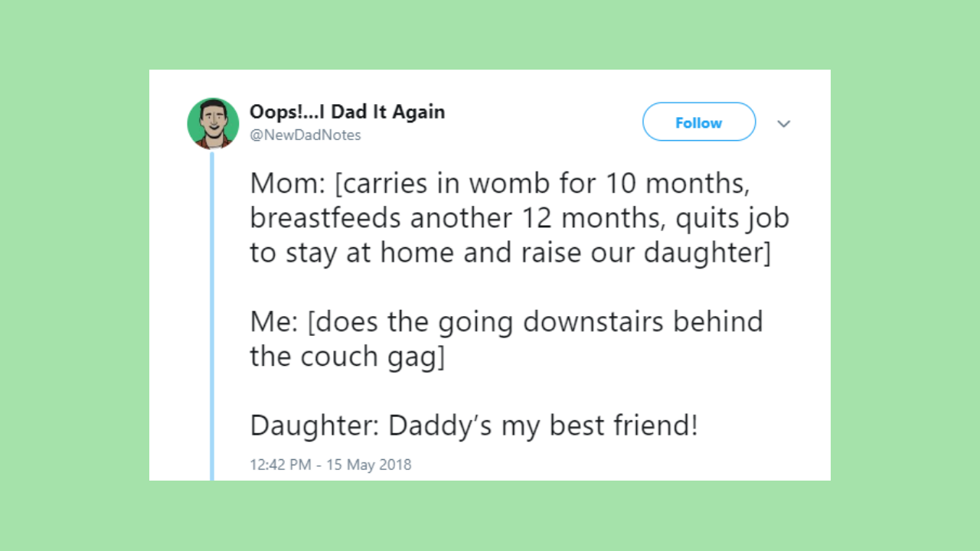
Task: Open the @NewDadNotes handle link
Action: click(x=305, y=135)
